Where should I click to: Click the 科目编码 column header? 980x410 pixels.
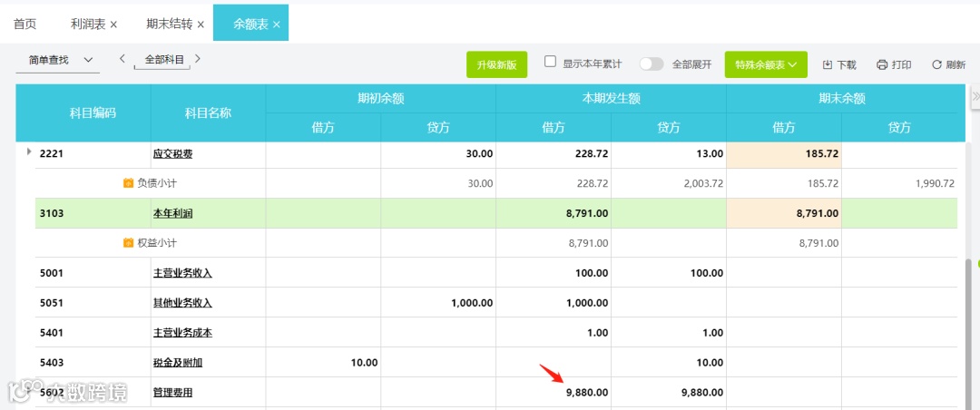[x=93, y=112]
